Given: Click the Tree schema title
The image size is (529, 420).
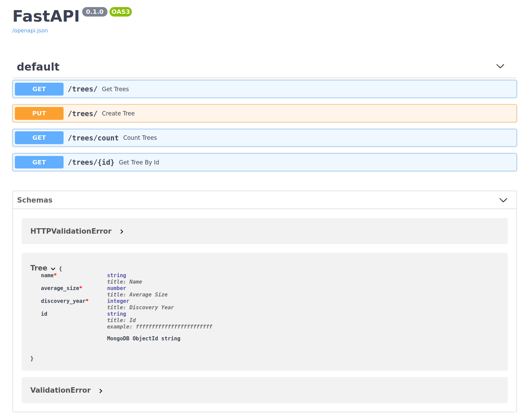Looking at the screenshot, I should tap(39, 268).
